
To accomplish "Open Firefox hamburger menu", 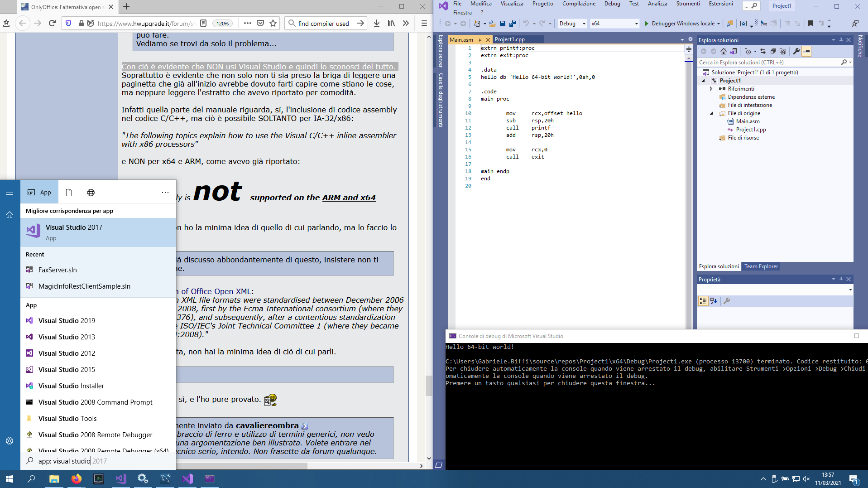I will pyautogui.click(x=424, y=23).
